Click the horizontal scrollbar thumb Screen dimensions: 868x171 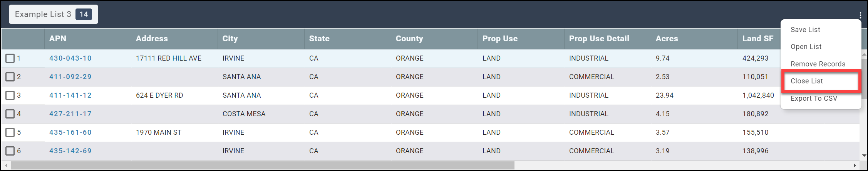pyautogui.click(x=263, y=165)
